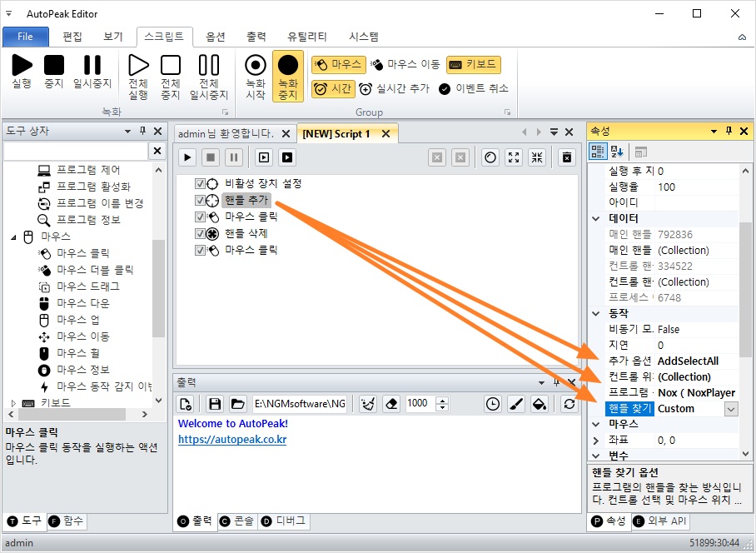Click 이벤트 취소 button

click(474, 89)
